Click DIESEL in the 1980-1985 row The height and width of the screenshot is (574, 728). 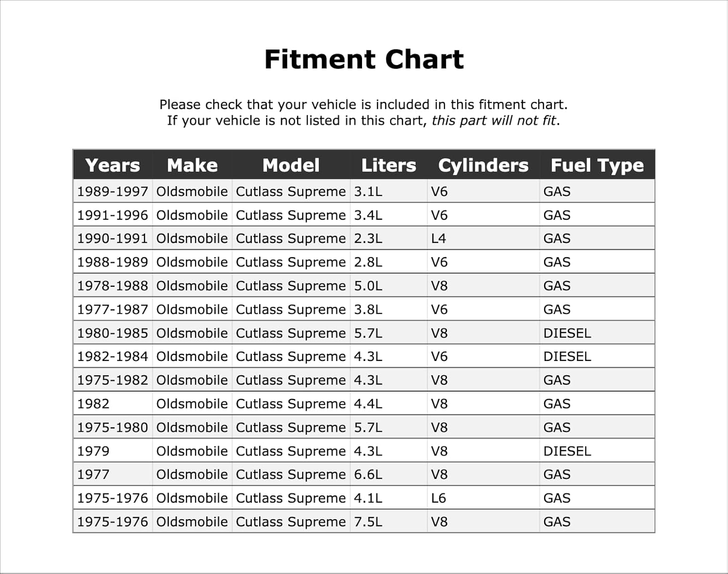[567, 333]
